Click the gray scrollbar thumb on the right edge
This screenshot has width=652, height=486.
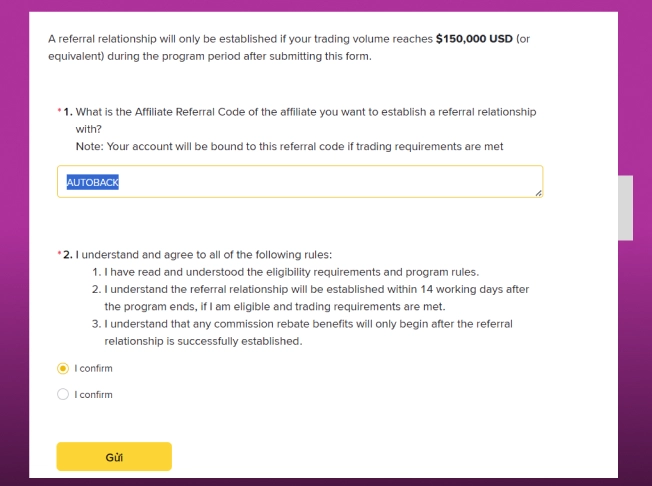[626, 207]
